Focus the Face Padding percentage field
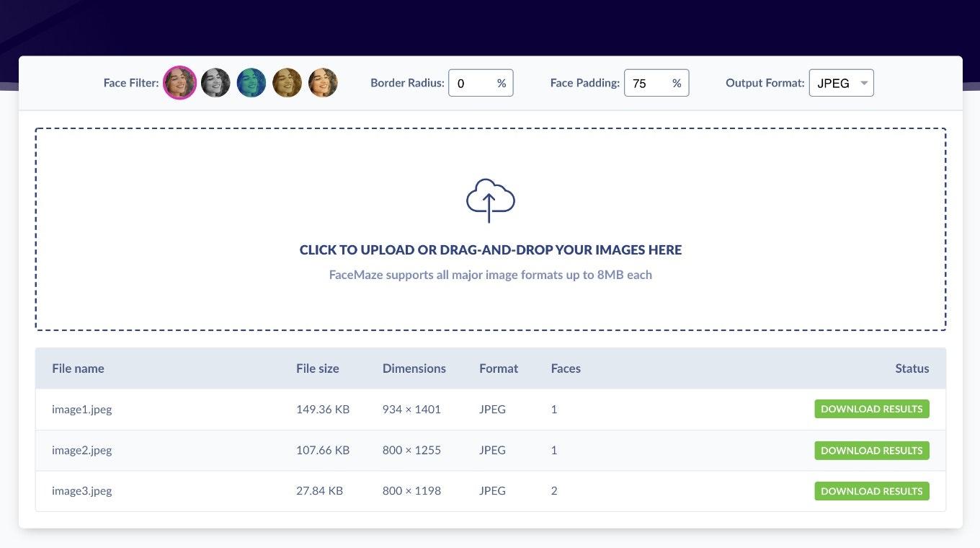Image resolution: width=980 pixels, height=548 pixels. (648, 83)
